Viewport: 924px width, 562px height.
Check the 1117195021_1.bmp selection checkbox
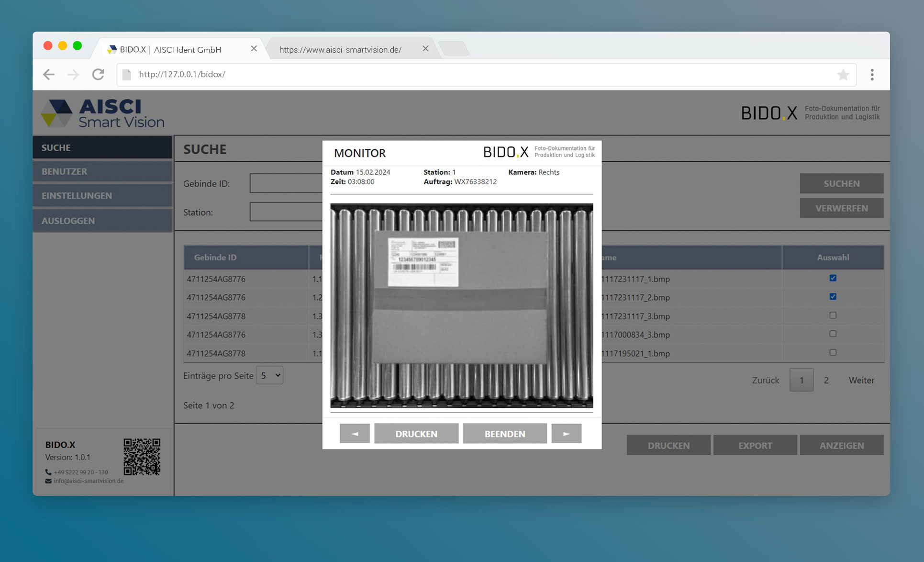click(x=833, y=353)
